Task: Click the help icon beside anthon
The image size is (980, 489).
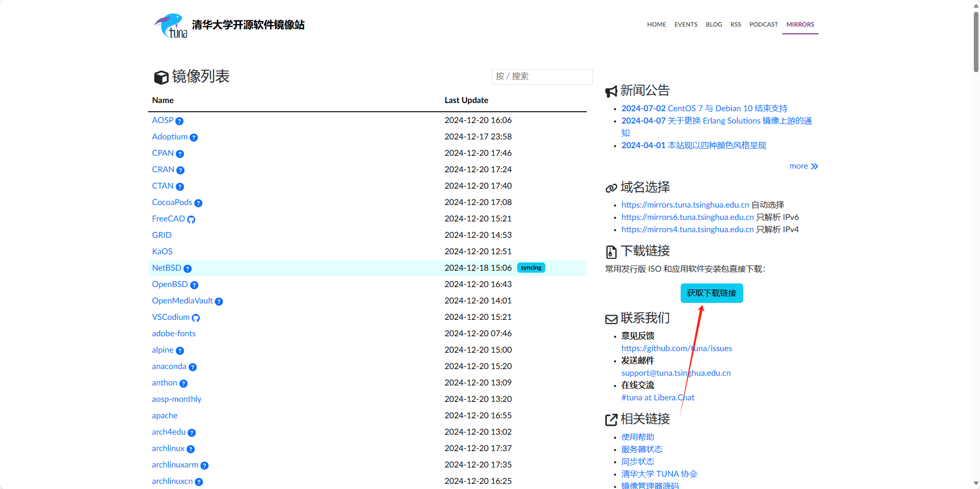Action: tap(183, 383)
